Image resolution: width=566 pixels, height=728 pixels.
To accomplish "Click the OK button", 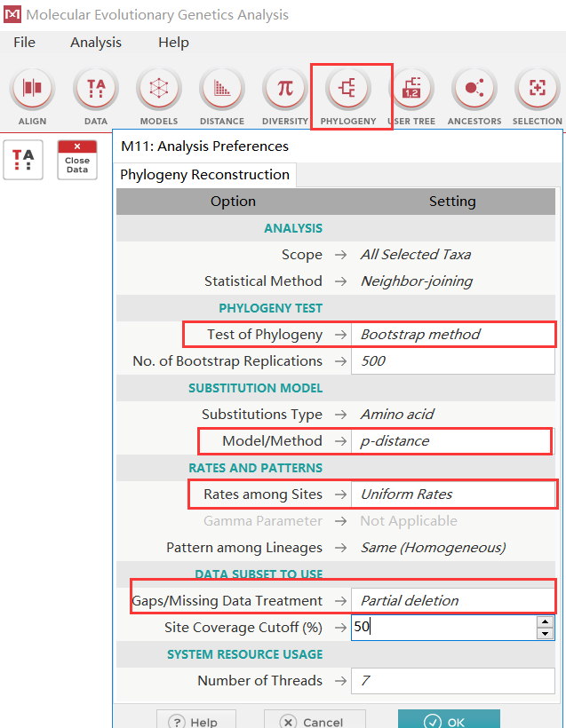I will click(x=449, y=721).
